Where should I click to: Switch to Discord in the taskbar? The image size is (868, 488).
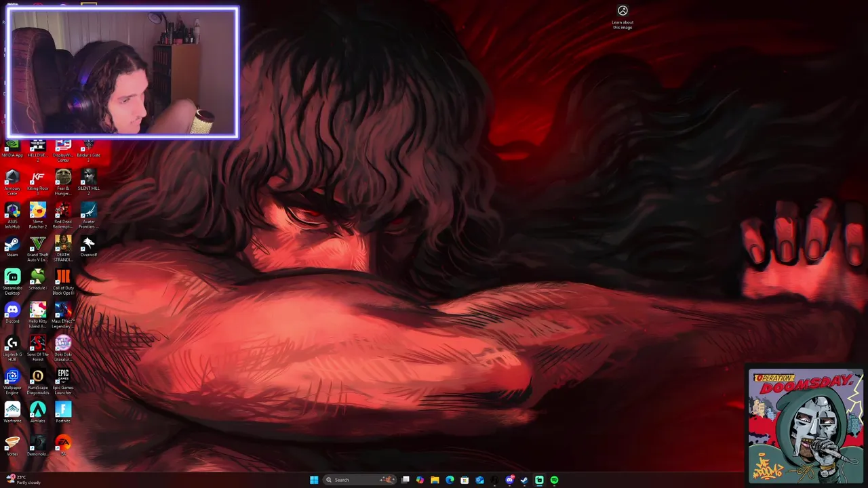509,480
